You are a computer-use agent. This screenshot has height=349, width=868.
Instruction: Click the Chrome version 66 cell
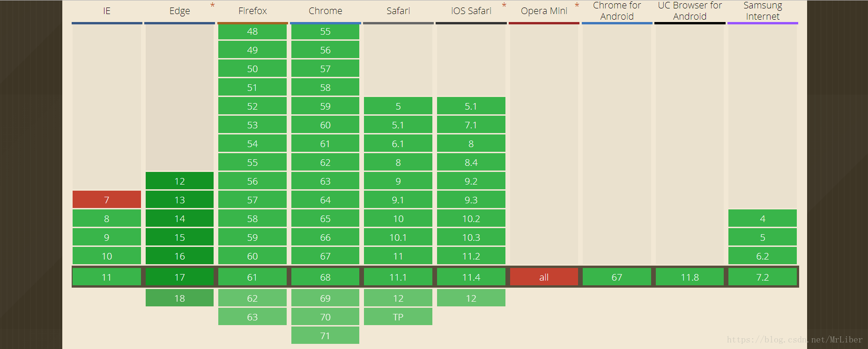[x=326, y=237]
